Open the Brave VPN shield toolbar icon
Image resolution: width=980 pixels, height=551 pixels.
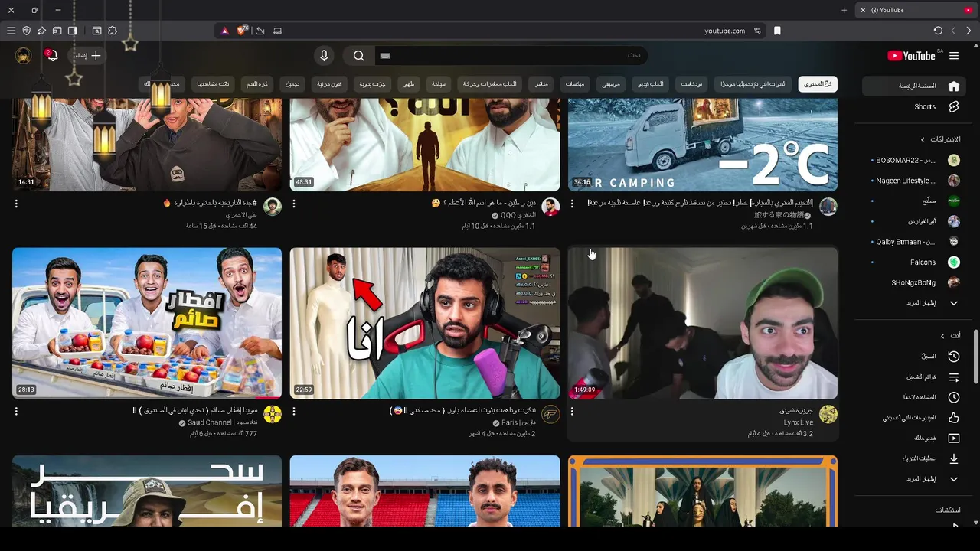pos(26,31)
